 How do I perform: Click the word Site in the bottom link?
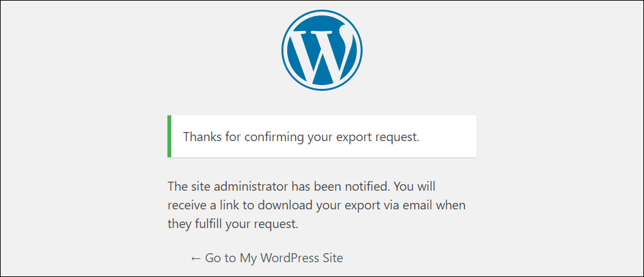tap(333, 258)
